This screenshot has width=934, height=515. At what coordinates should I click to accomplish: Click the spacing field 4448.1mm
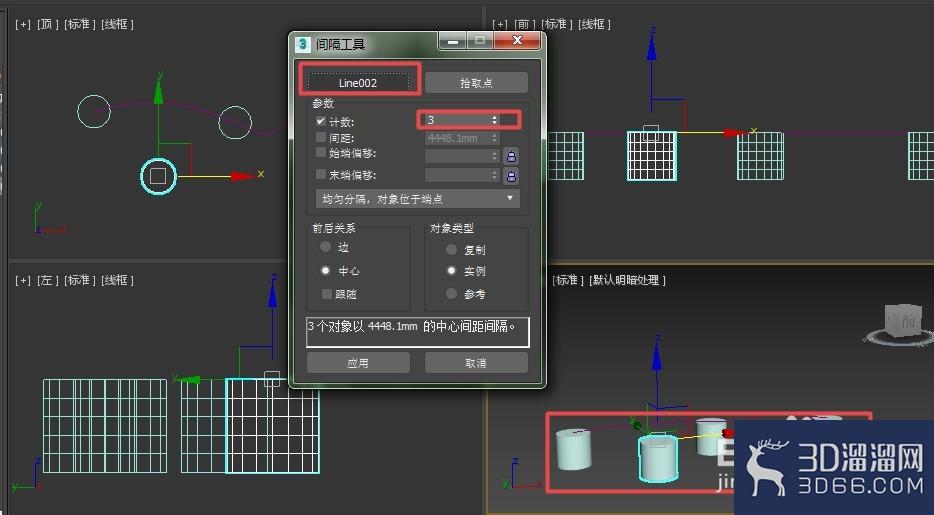(x=457, y=138)
